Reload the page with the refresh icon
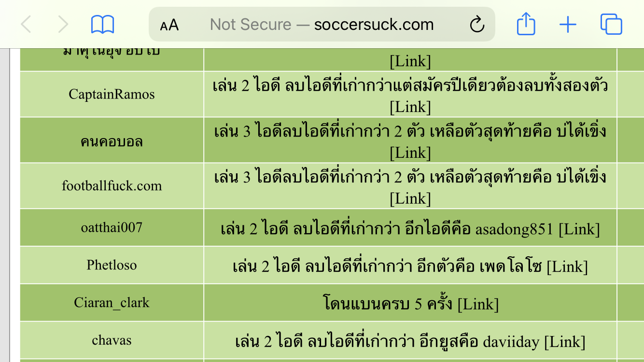This screenshot has height=362, width=644. [477, 24]
